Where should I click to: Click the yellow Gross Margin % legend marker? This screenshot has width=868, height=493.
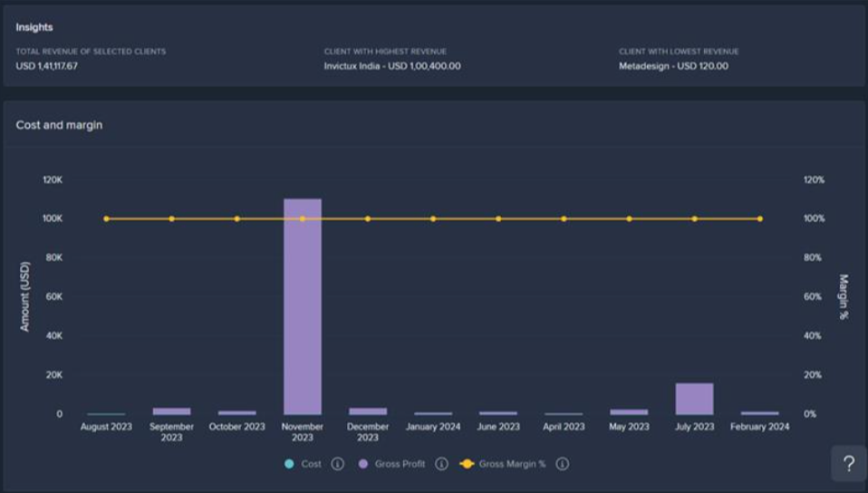467,464
